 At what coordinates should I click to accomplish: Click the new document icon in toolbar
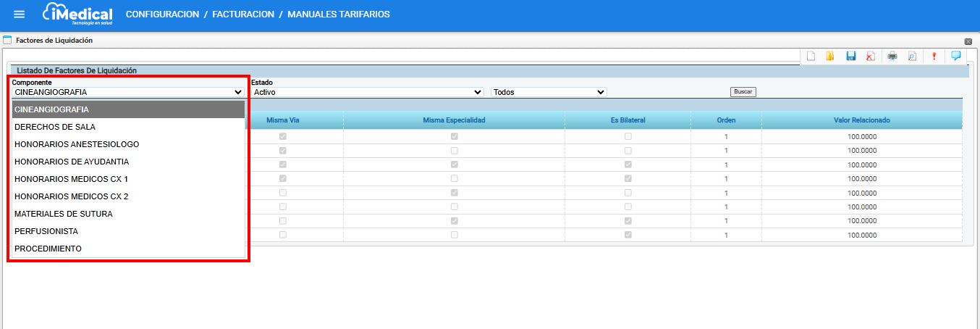(811, 56)
